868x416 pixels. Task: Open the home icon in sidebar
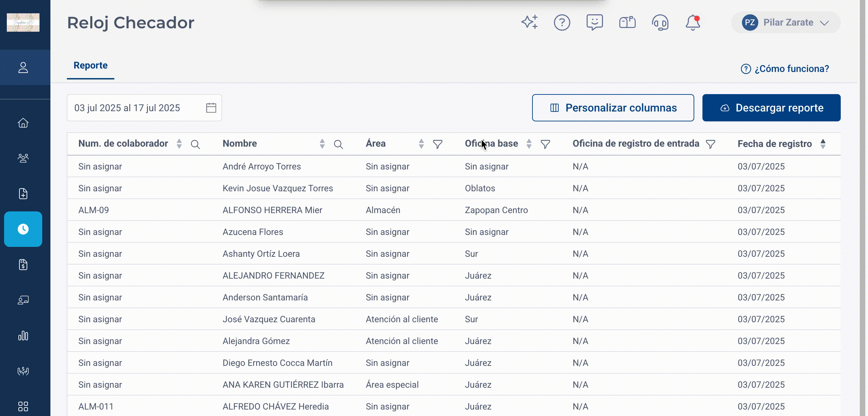click(x=23, y=123)
